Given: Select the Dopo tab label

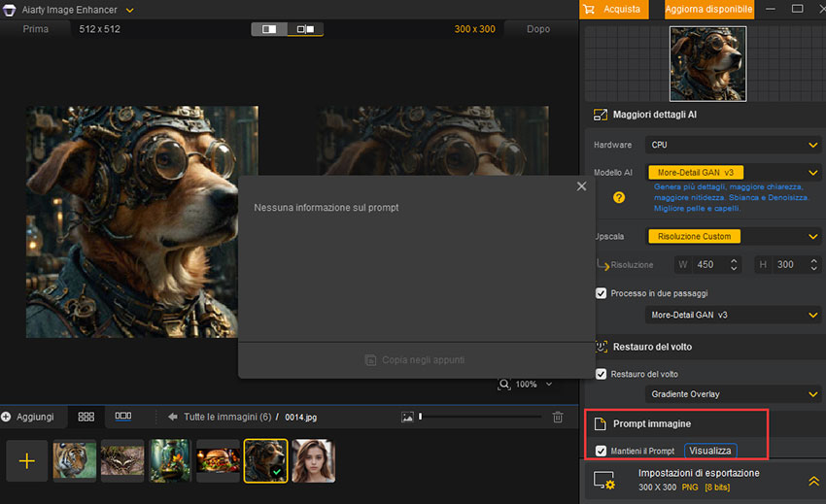Looking at the screenshot, I should click(537, 29).
